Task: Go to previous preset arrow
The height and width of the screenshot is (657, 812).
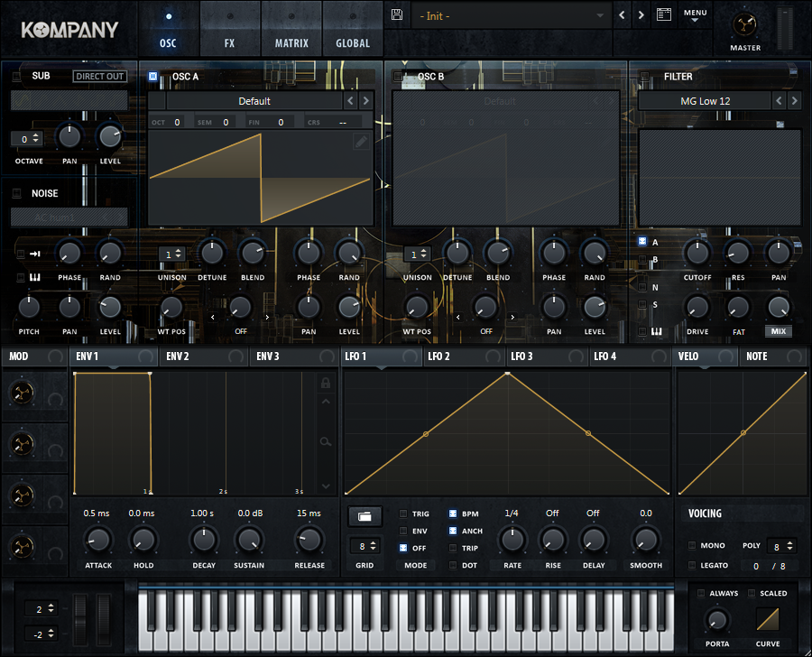Action: pos(622,15)
